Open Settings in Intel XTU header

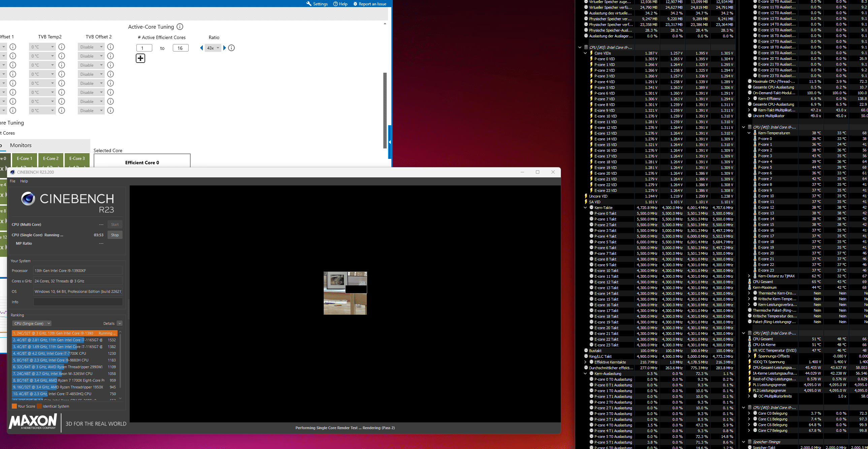(317, 4)
